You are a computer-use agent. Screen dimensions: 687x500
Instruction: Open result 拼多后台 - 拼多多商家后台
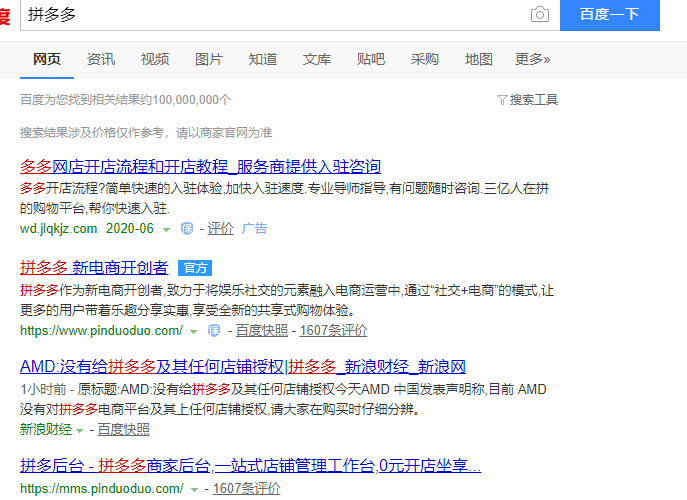(250, 465)
